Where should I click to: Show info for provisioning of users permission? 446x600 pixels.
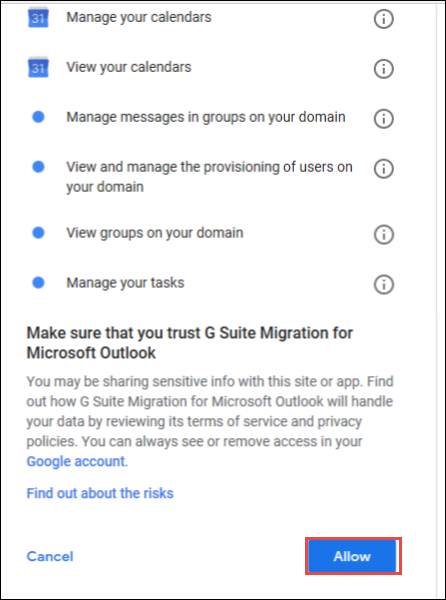coord(383,169)
